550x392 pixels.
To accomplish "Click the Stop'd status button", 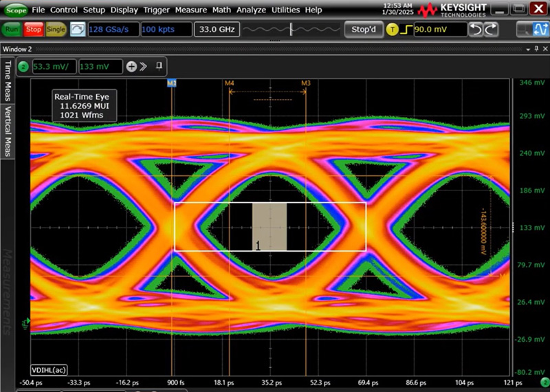I will click(364, 30).
